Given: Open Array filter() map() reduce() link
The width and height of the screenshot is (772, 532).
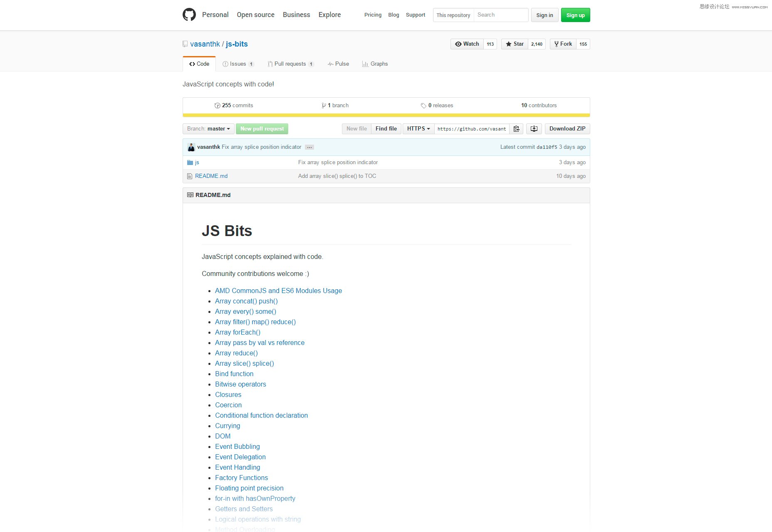Looking at the screenshot, I should [255, 322].
